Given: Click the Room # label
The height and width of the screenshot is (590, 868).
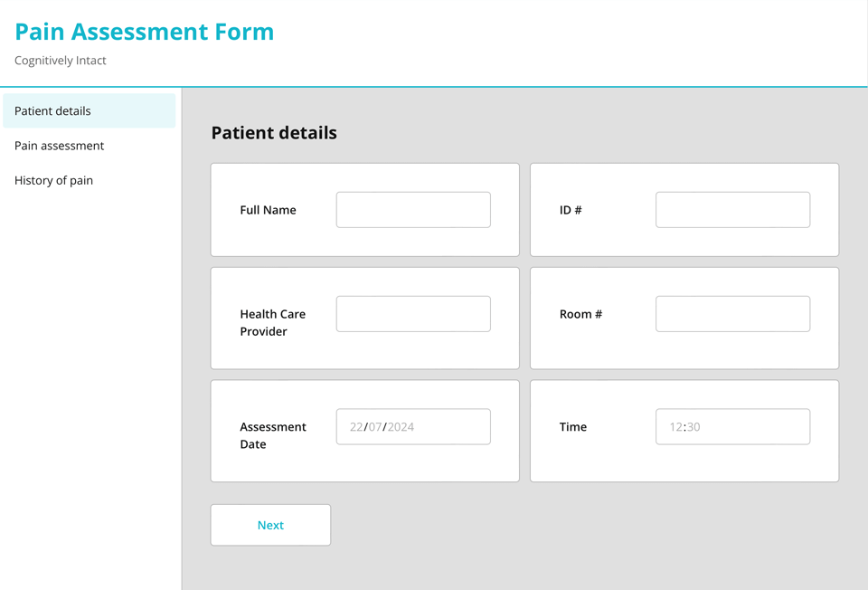Looking at the screenshot, I should tap(580, 314).
